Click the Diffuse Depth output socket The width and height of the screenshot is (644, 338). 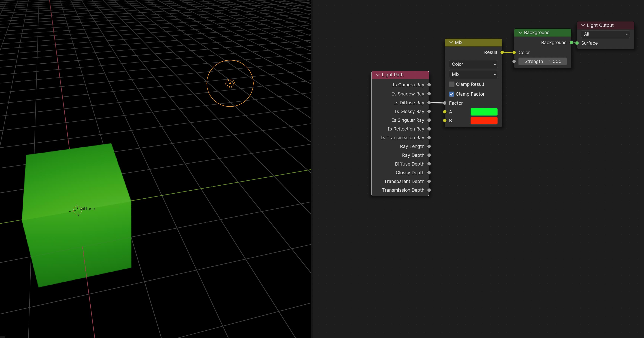[x=429, y=164]
